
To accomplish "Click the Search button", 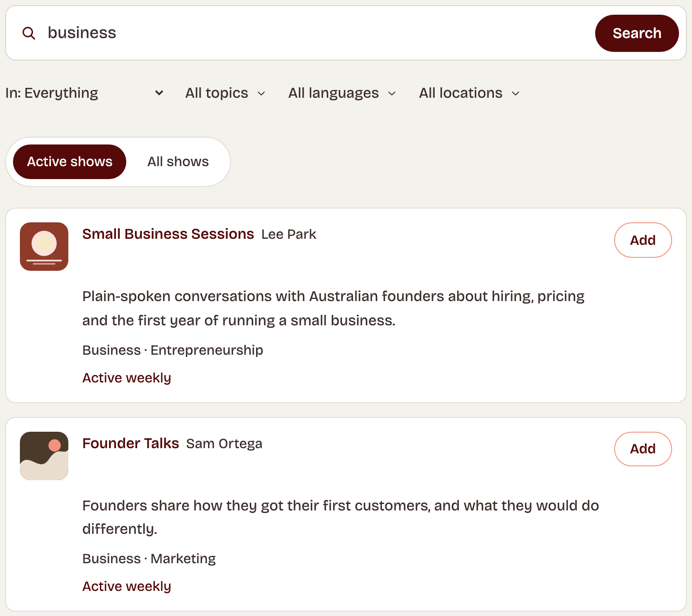I will pyautogui.click(x=637, y=33).
